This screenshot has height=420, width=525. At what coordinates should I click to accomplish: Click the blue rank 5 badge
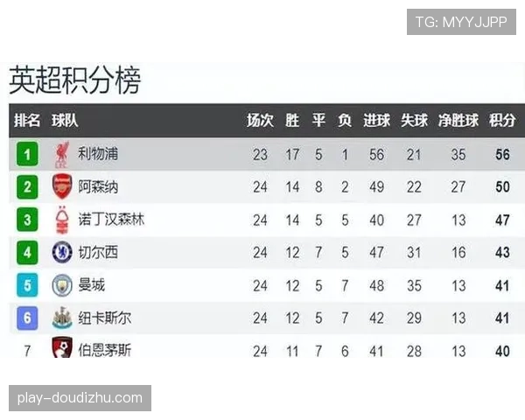(x=28, y=285)
